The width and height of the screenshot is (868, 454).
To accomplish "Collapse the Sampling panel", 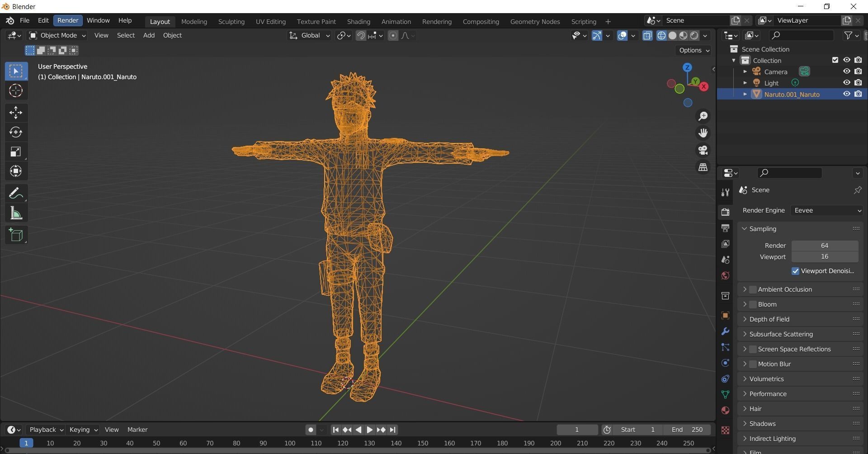I will coord(745,229).
